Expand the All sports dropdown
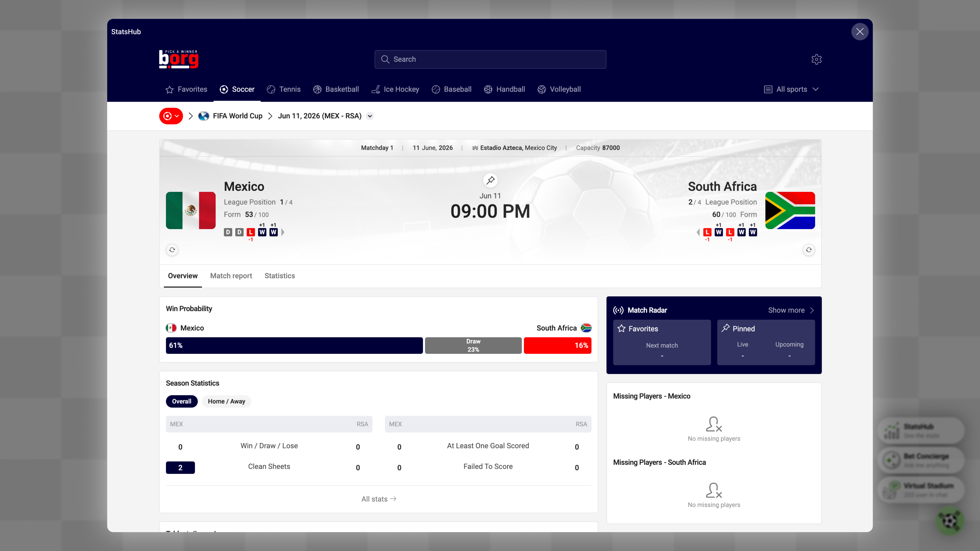Viewport: 980px width, 551px height. [x=791, y=89]
